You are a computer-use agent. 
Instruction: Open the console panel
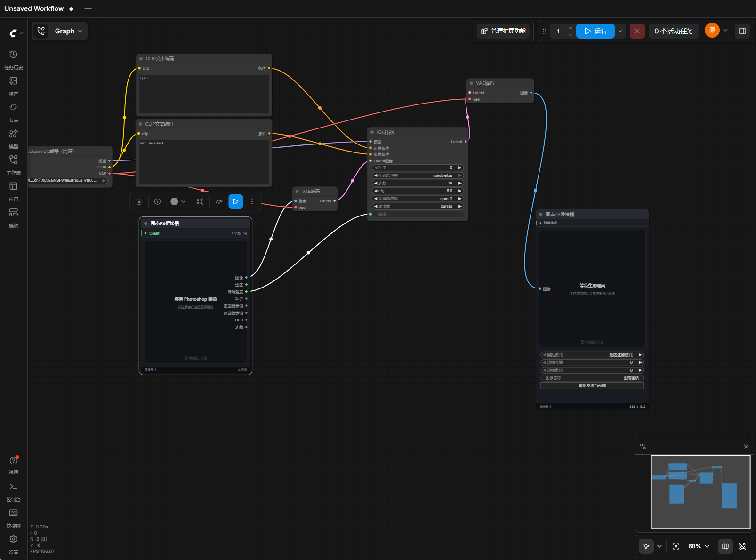point(13,491)
